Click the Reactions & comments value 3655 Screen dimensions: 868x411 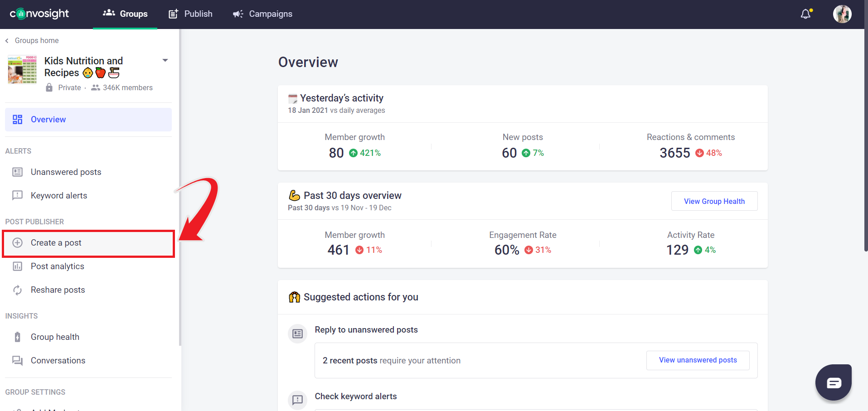(x=674, y=153)
